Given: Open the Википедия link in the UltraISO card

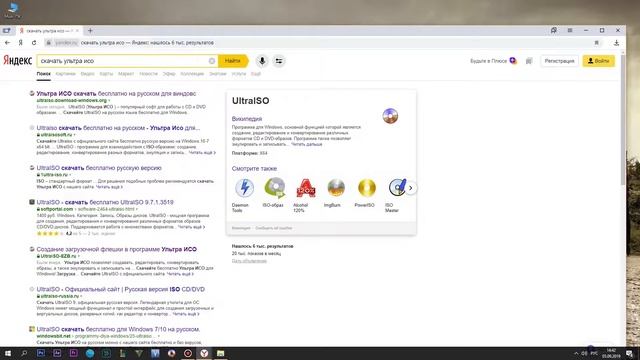Looking at the screenshot, I should (x=247, y=119).
